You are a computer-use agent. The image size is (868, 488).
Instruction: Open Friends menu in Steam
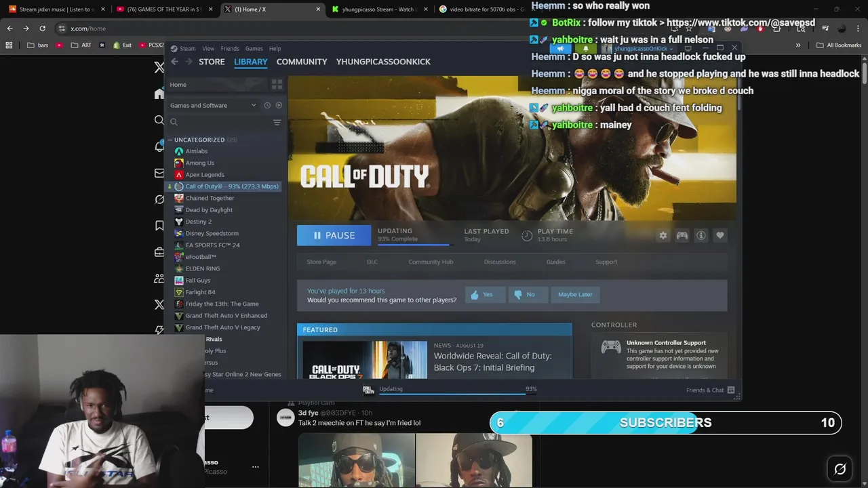click(230, 49)
